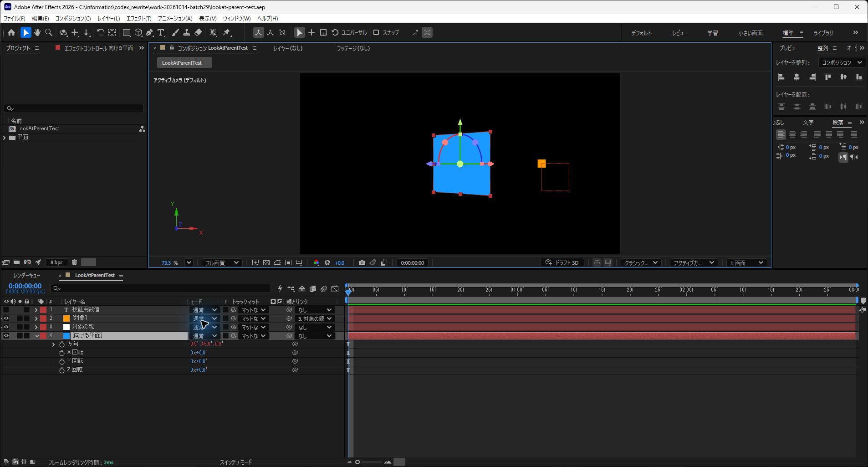868x467 pixels.
Task: Click the 8 bpc color depth button
Action: pyautogui.click(x=56, y=262)
